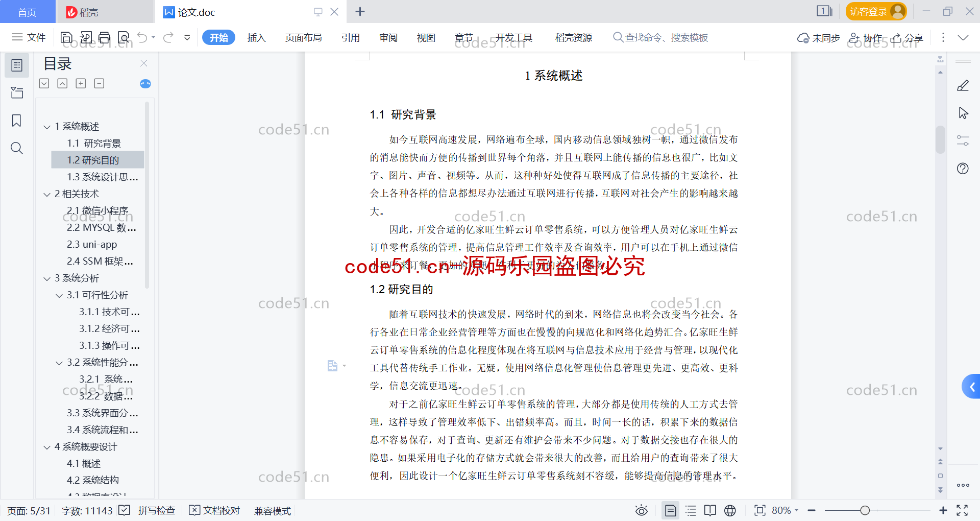Select 1.1 研究背景 in outline
The width and height of the screenshot is (980, 521).
94,143
